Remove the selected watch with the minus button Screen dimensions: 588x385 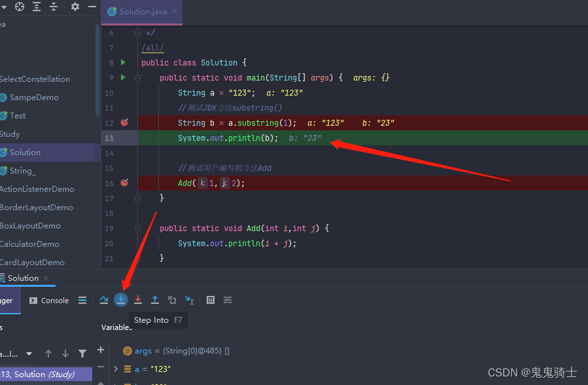tap(101, 367)
